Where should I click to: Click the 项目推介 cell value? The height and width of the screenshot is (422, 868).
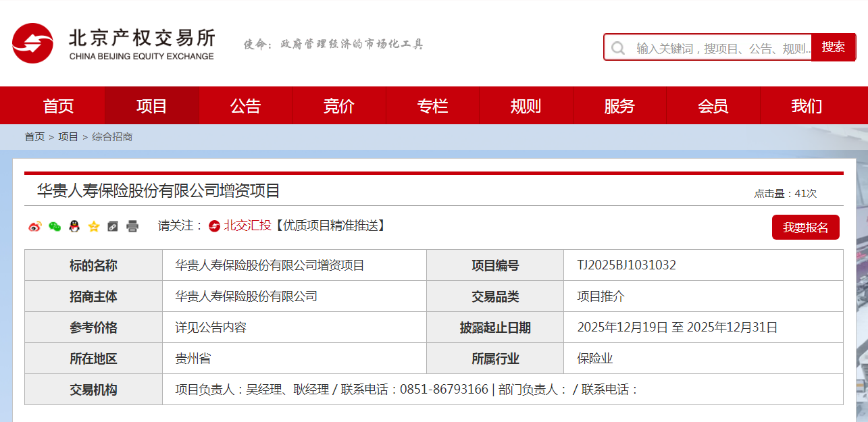(x=601, y=296)
